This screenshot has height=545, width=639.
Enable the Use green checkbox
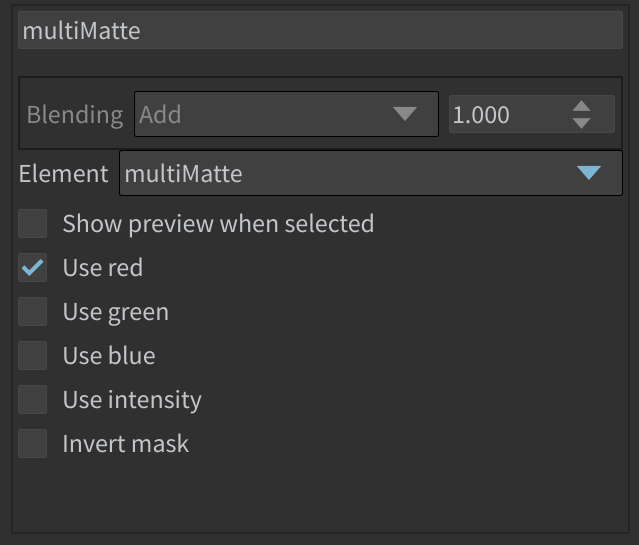33,311
